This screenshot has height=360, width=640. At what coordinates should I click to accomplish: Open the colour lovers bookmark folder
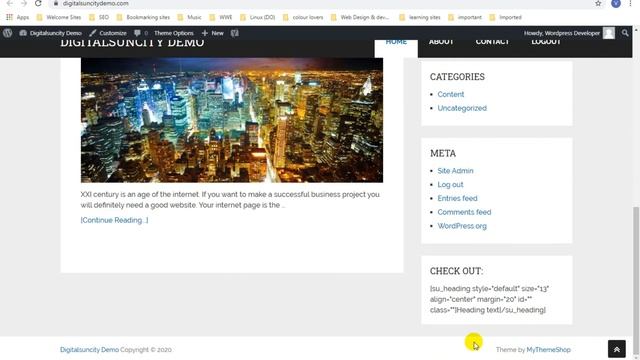tap(303, 17)
